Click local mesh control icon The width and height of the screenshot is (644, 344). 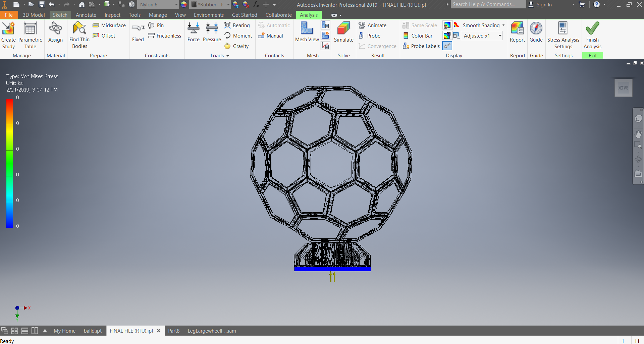point(325,35)
